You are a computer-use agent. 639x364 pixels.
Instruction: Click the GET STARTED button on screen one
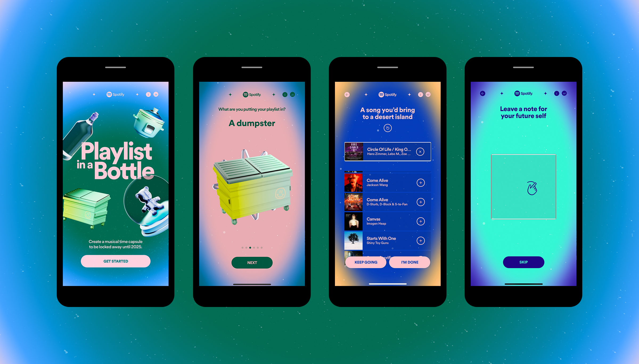(116, 262)
